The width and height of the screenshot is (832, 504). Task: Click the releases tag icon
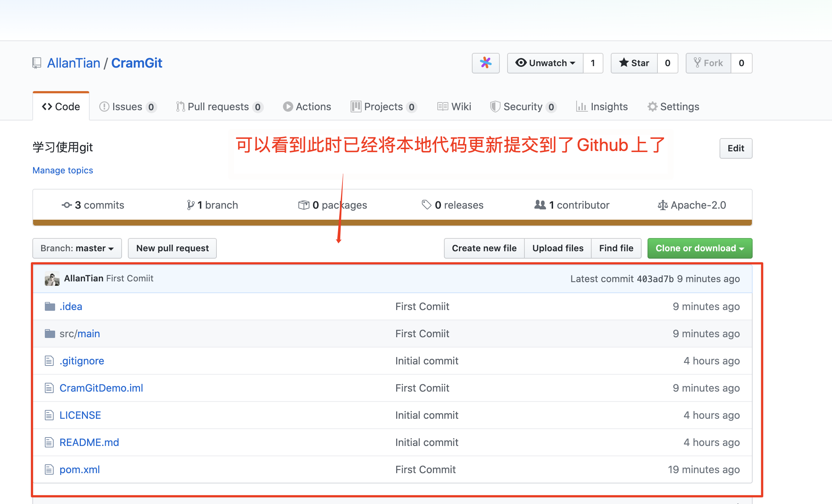click(x=426, y=205)
